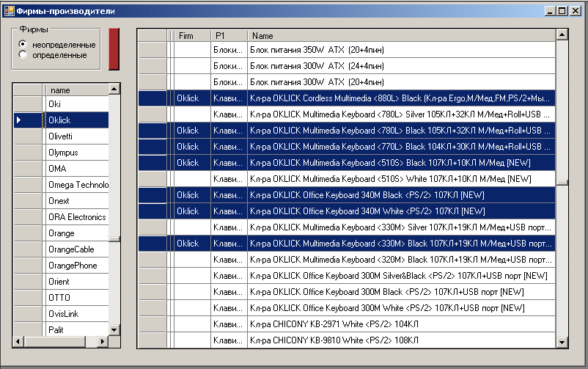Click row header of 350W power supply row

152,50
